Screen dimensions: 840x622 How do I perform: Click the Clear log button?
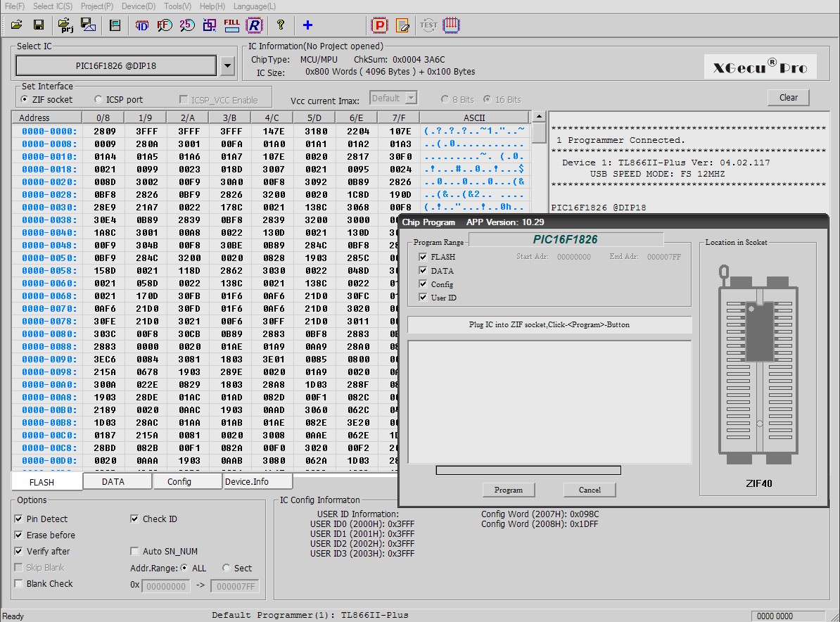[788, 98]
